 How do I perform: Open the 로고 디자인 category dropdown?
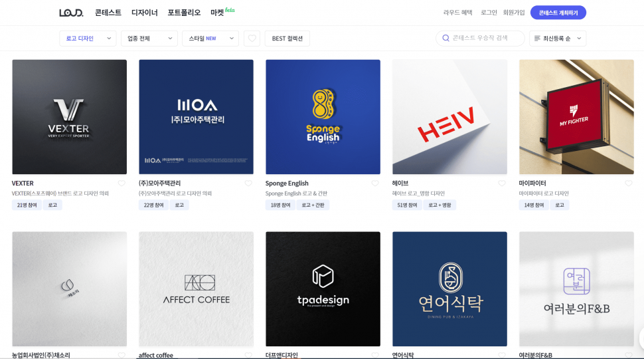tap(88, 39)
